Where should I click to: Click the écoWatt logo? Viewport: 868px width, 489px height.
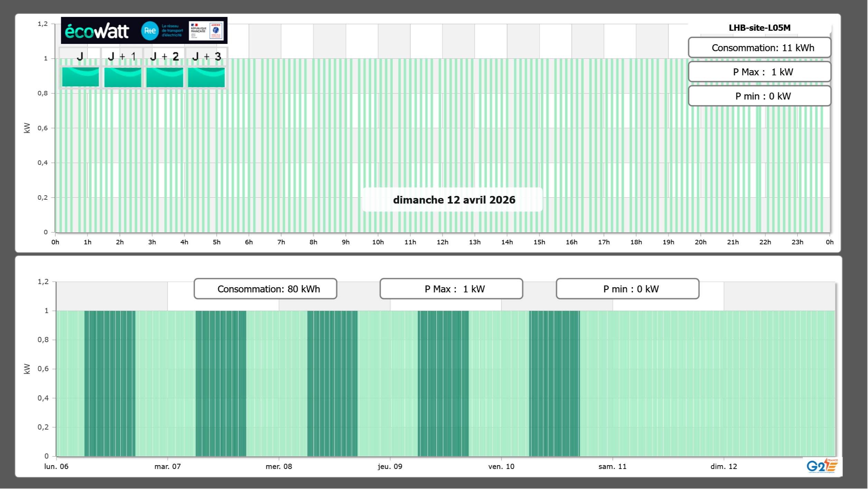[x=97, y=31]
